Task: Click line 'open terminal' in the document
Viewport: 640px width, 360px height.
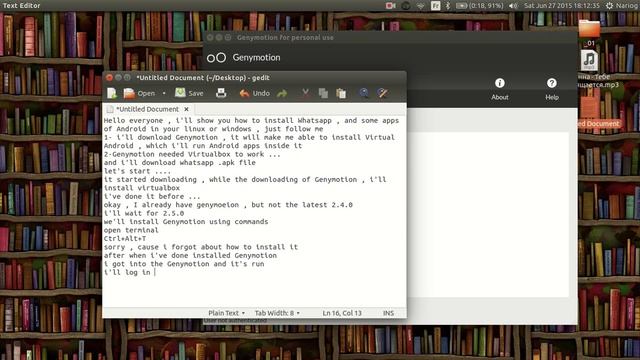Action: (x=131, y=230)
